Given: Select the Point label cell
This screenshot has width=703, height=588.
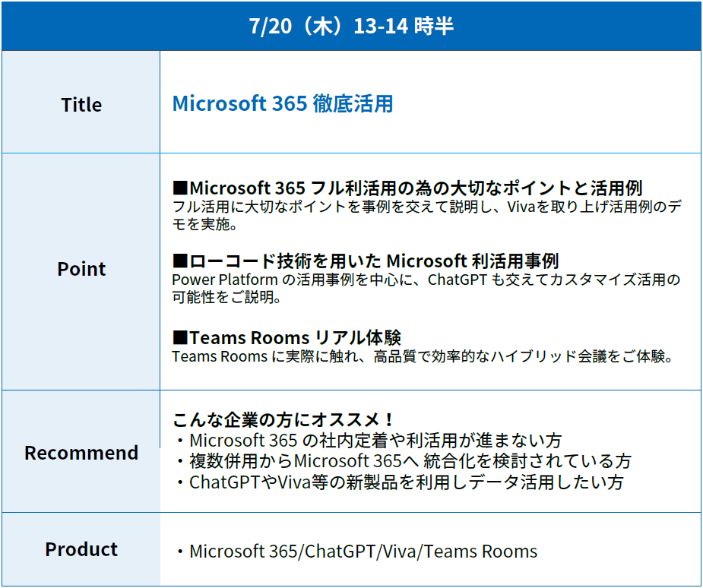Looking at the screenshot, I should [81, 269].
